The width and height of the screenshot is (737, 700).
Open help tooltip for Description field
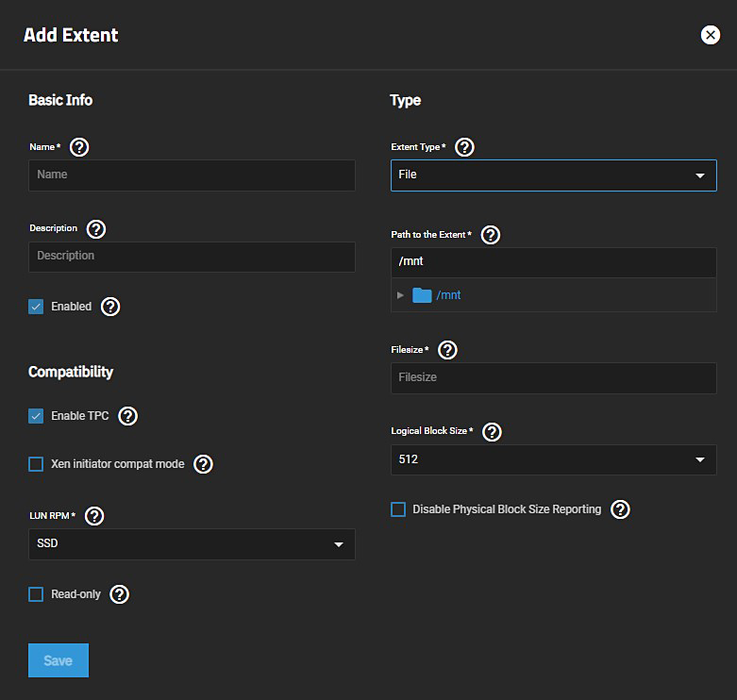tap(96, 229)
